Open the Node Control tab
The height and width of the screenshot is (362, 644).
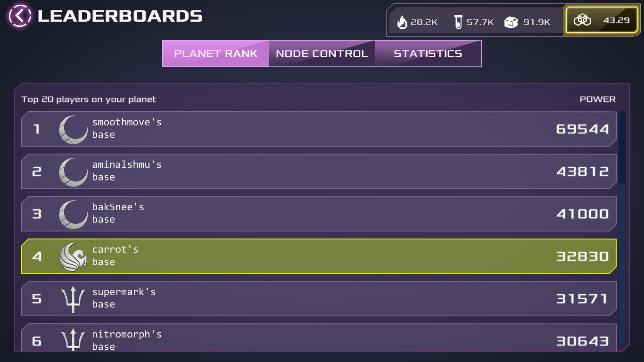(x=322, y=54)
